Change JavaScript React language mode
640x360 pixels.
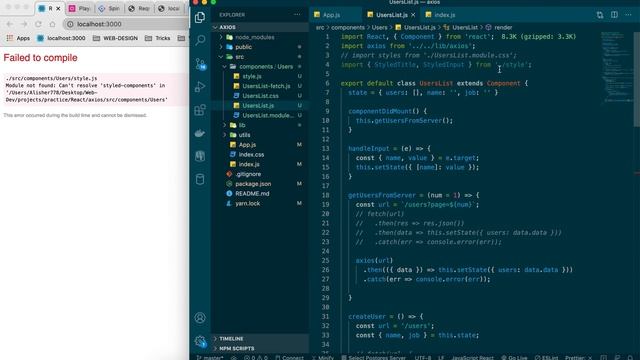472,358
